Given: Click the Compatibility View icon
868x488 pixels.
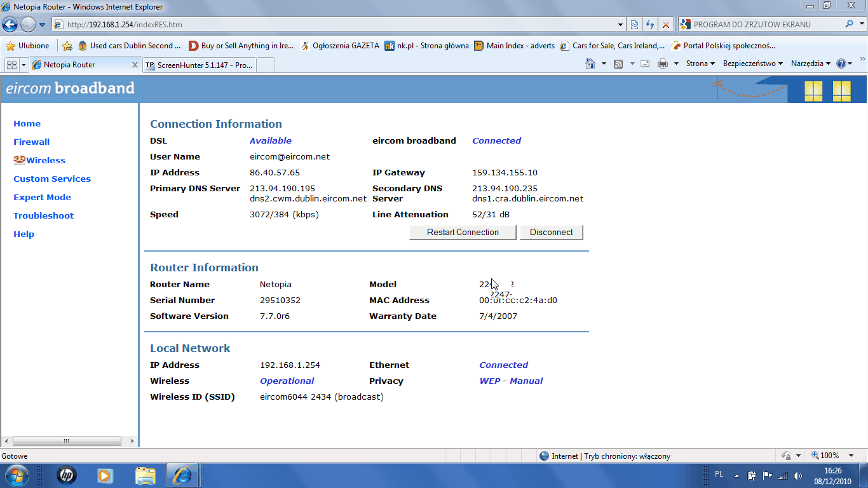Looking at the screenshot, I should (x=634, y=25).
